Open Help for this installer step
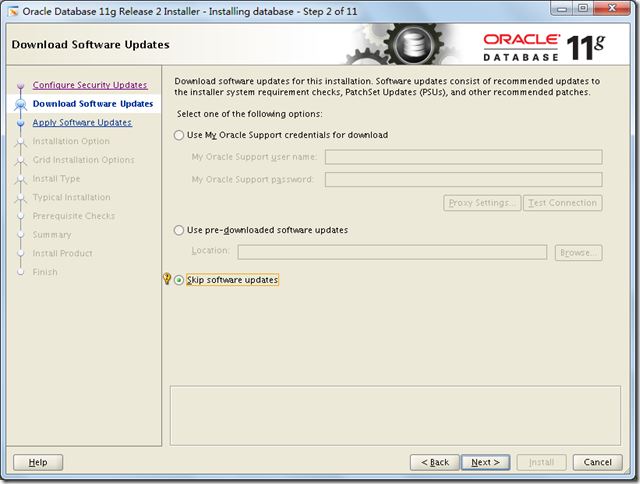The width and height of the screenshot is (640, 484). click(38, 462)
